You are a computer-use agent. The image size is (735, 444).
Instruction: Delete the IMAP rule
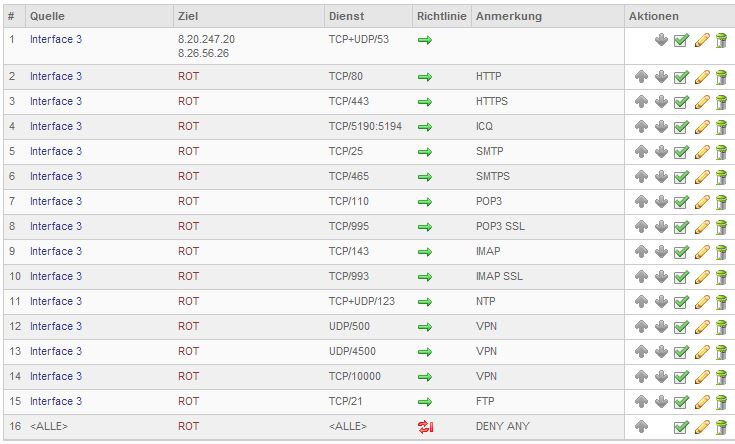coord(720,252)
